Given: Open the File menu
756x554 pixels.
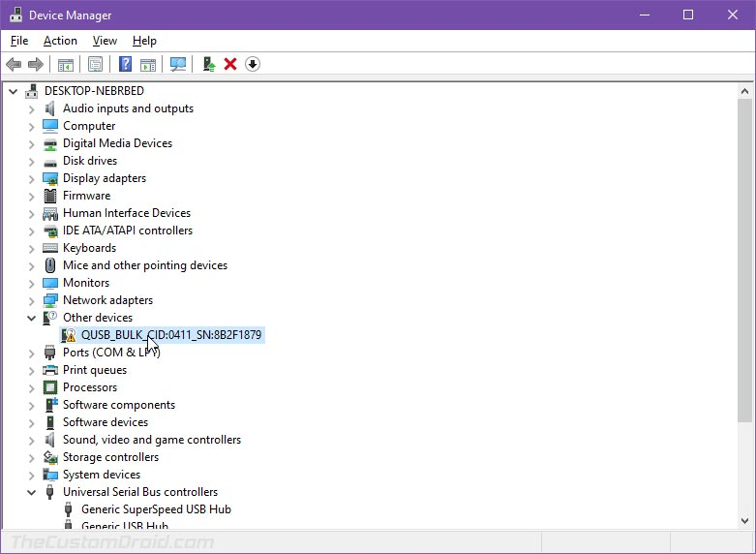Looking at the screenshot, I should click(19, 41).
